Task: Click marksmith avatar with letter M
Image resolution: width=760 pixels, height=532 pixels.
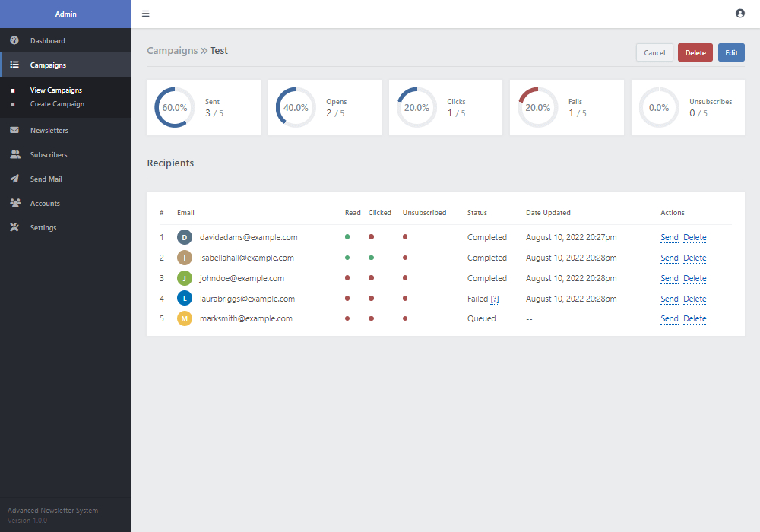Action: [185, 318]
